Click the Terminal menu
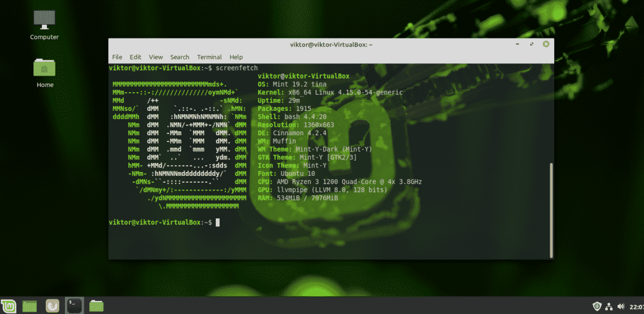The width and height of the screenshot is (644, 314). pos(209,57)
